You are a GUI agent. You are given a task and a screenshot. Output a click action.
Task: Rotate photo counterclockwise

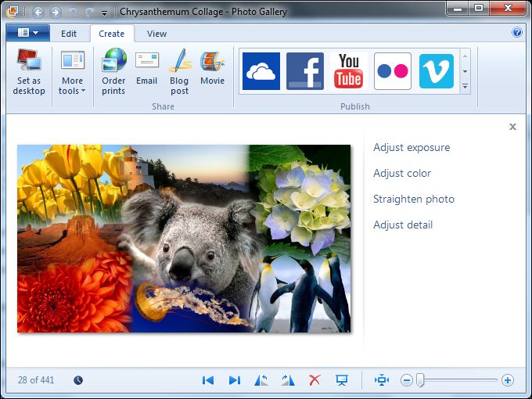261,380
